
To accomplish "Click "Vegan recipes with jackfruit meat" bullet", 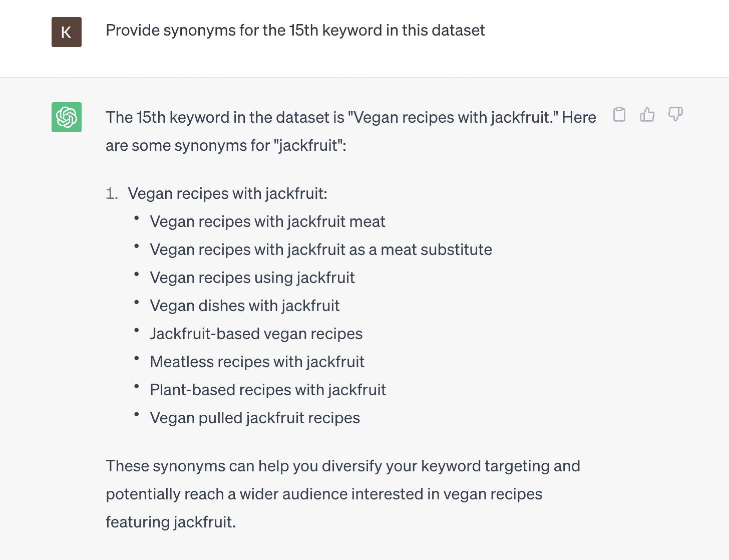I will point(267,221).
